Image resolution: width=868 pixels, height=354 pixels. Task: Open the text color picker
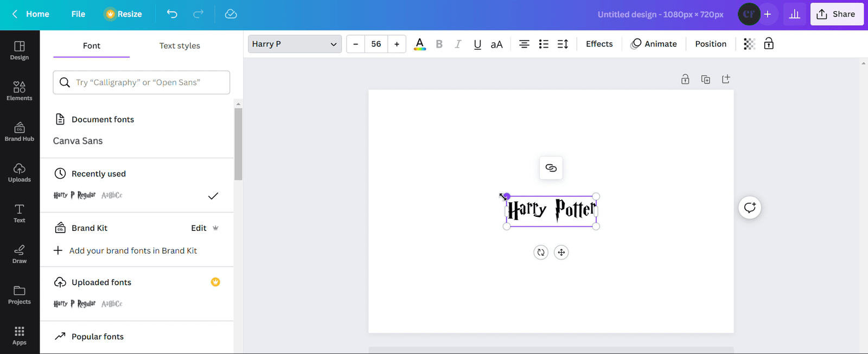click(x=419, y=44)
